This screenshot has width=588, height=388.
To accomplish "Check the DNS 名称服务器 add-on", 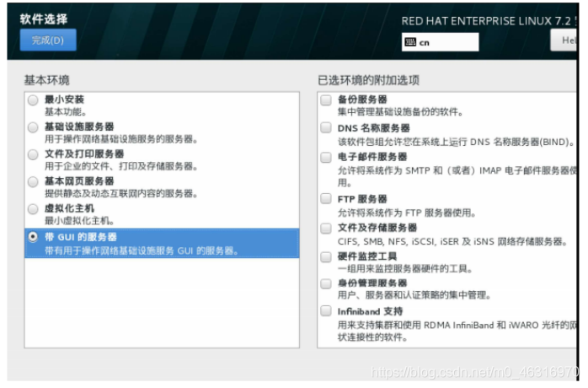I will [x=326, y=127].
